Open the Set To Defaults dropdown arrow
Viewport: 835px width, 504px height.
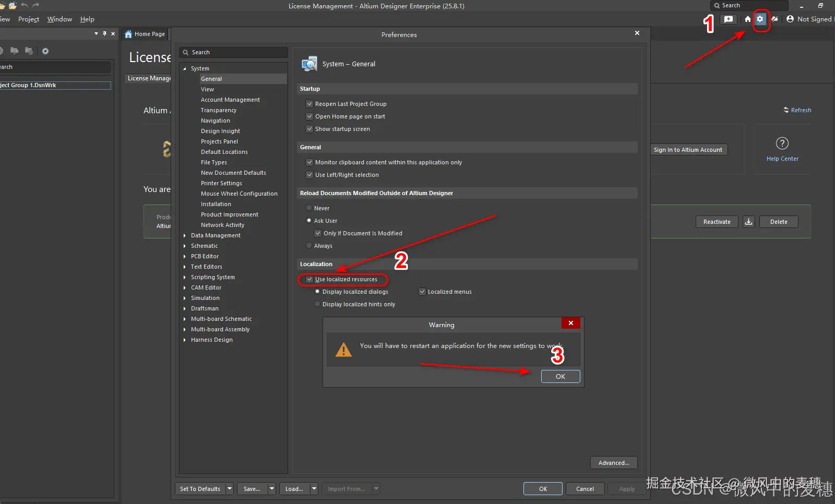tap(230, 489)
